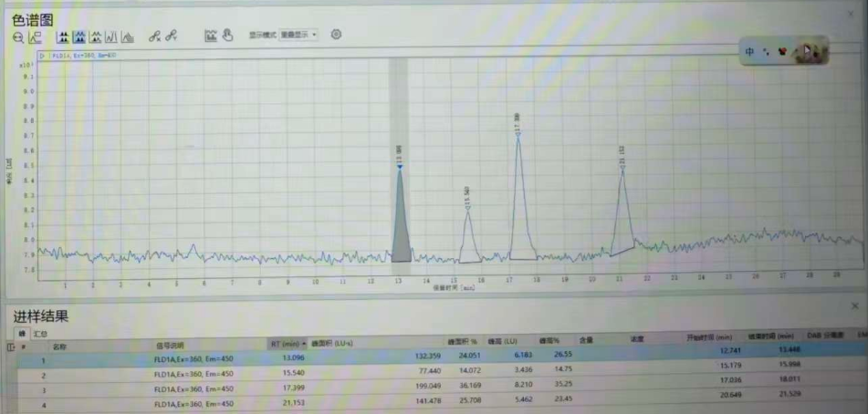This screenshot has height=414, width=868.
Task: Click the dotted-baseline peak display icon
Action: [x=96, y=36]
